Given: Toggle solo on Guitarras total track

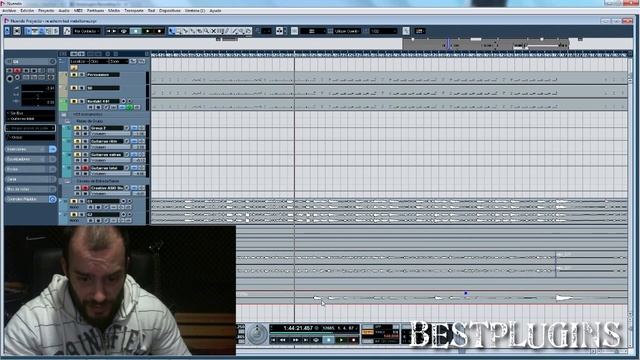Looking at the screenshot, I should click(85, 168).
